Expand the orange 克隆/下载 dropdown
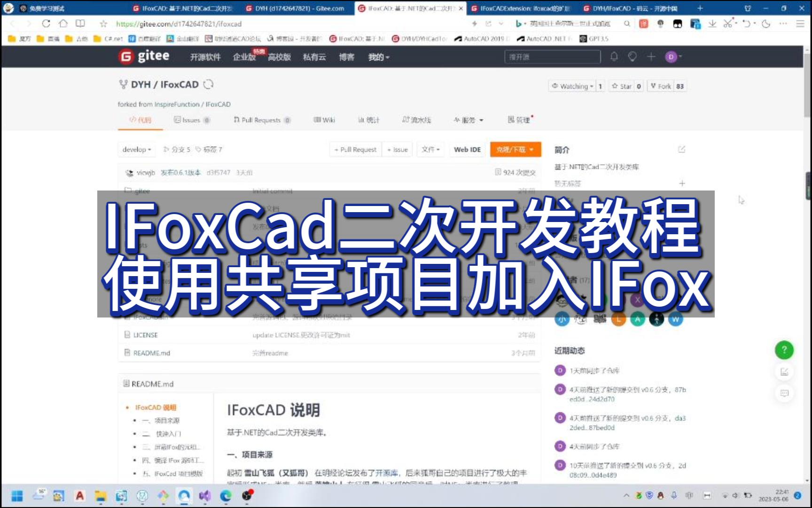This screenshot has height=508, width=812. 515,150
